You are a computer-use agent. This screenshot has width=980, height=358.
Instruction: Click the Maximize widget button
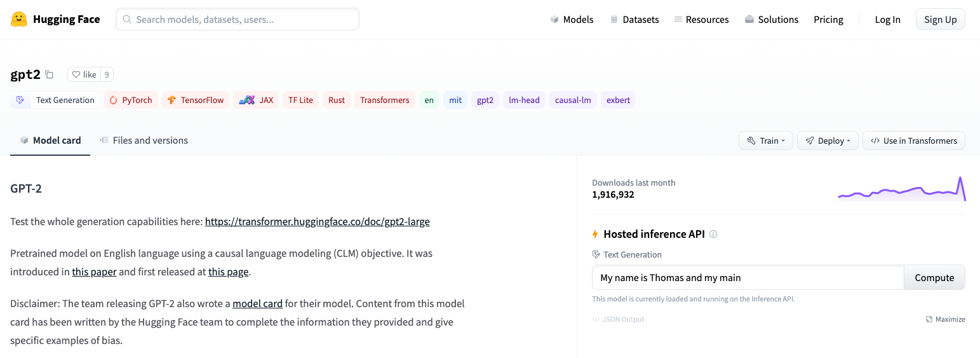point(945,319)
